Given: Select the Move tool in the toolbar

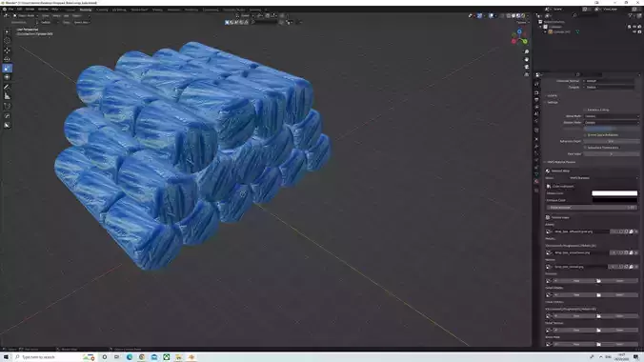Looking at the screenshot, I should 7,50.
